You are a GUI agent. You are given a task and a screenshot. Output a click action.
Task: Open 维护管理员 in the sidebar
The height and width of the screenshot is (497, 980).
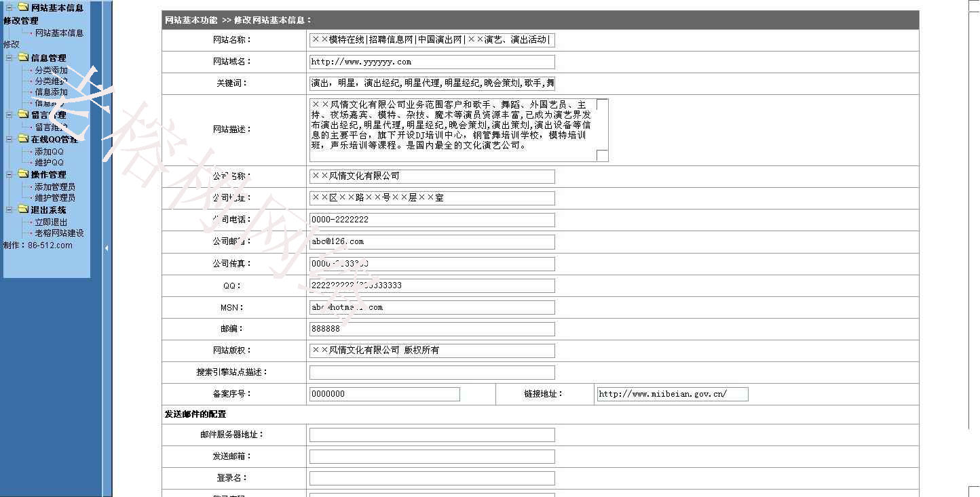tap(55, 197)
